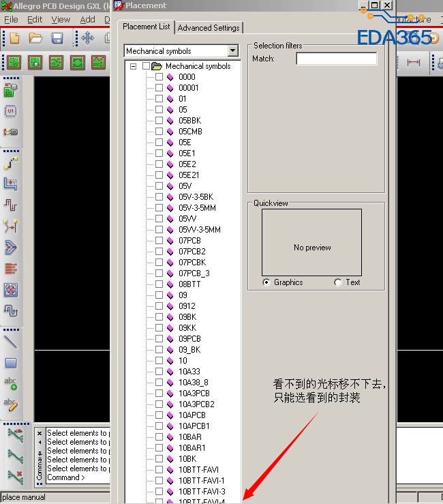Viewport: 443px width, 504px height.
Task: Open the Edit menu
Action: click(x=35, y=20)
